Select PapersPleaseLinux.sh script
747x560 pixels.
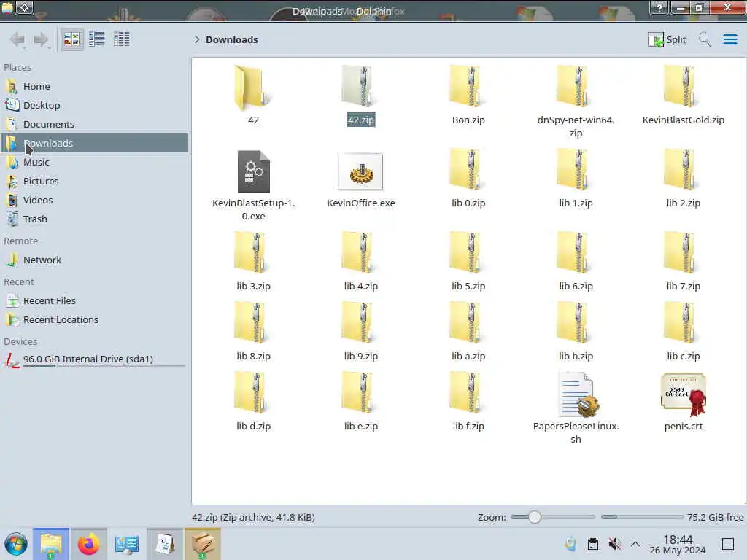click(576, 408)
